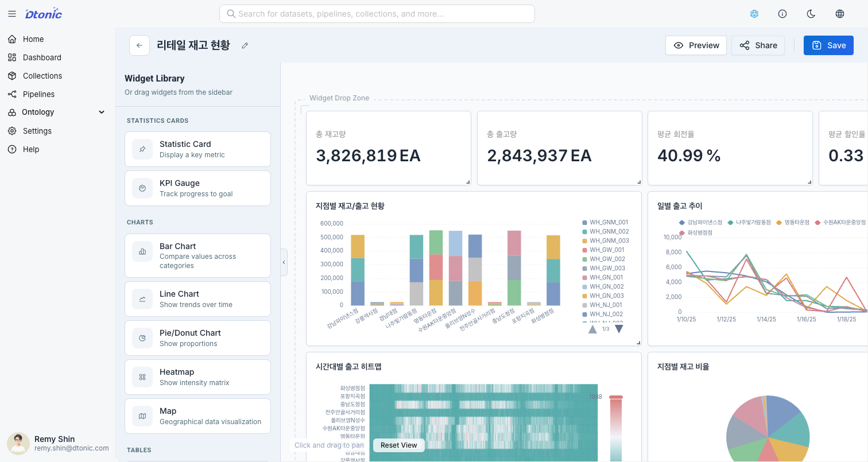868x462 pixels.
Task: Collapse the Widget Library panel
Action: coord(284,262)
